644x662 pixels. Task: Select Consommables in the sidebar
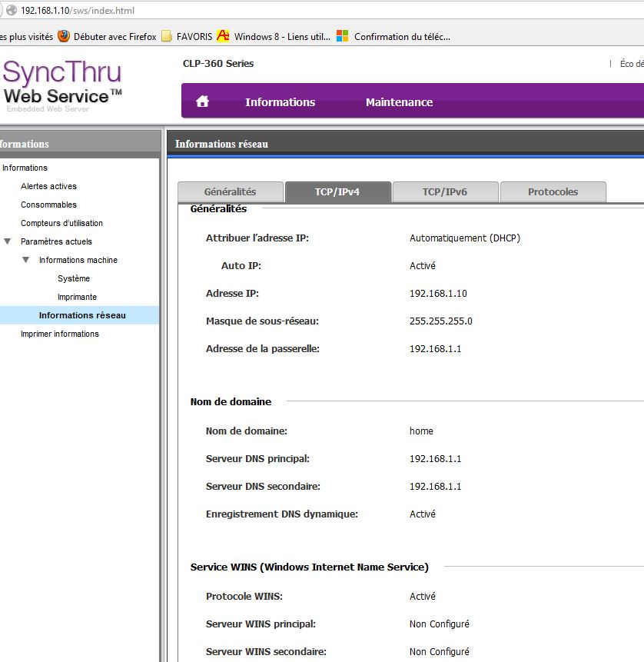(x=48, y=205)
